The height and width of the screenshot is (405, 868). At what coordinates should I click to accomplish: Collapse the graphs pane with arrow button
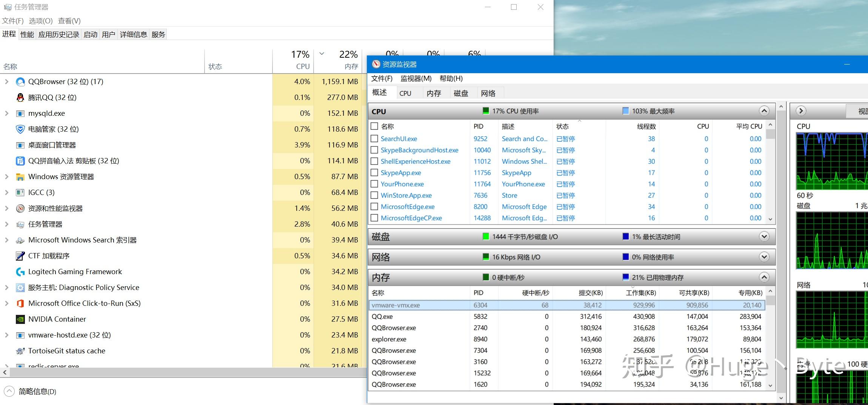(x=801, y=111)
